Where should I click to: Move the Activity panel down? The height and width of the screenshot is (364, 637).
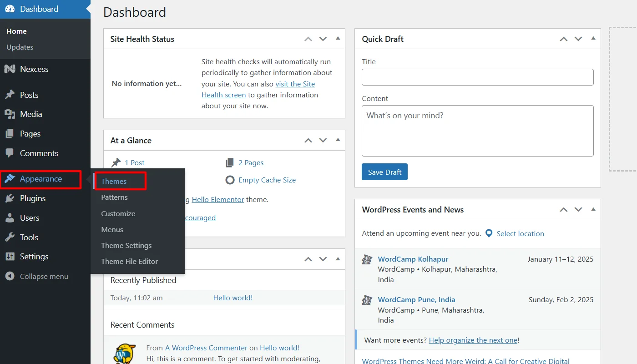point(323,259)
